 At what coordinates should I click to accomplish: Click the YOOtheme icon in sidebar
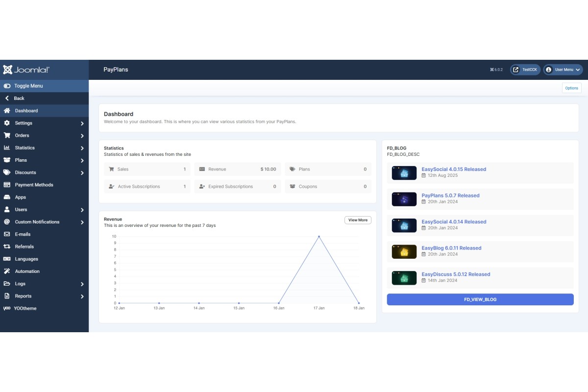[7, 308]
